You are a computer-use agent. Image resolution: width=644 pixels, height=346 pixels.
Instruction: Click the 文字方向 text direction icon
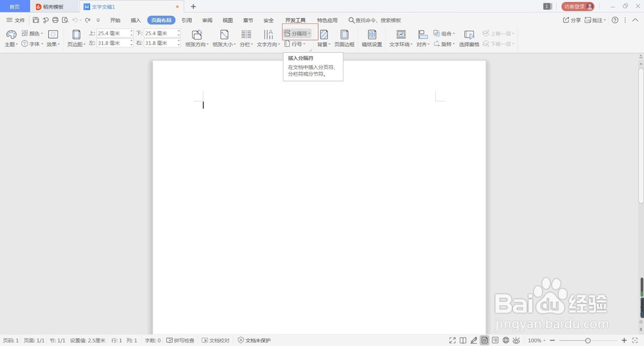[268, 35]
